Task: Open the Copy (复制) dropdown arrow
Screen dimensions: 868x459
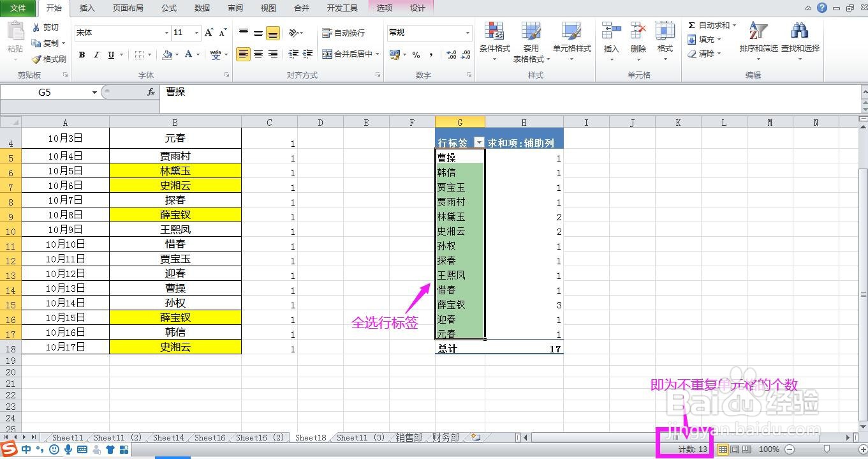Action: point(64,43)
